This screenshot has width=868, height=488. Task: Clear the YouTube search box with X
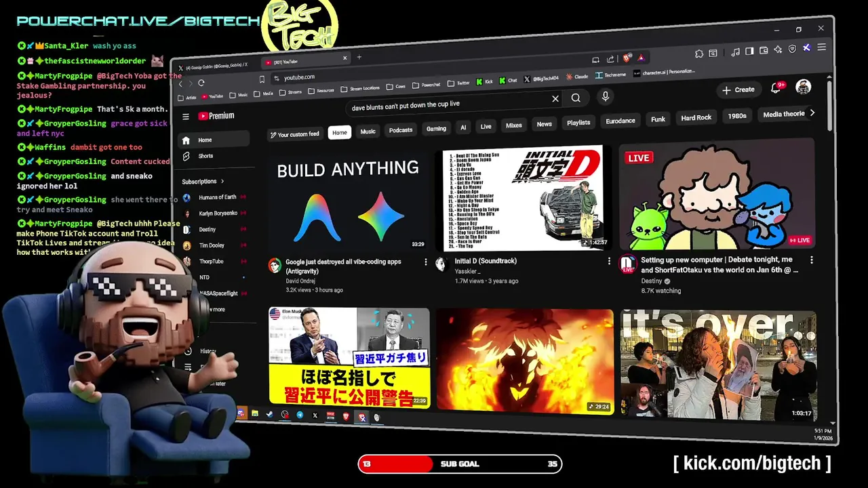point(555,99)
